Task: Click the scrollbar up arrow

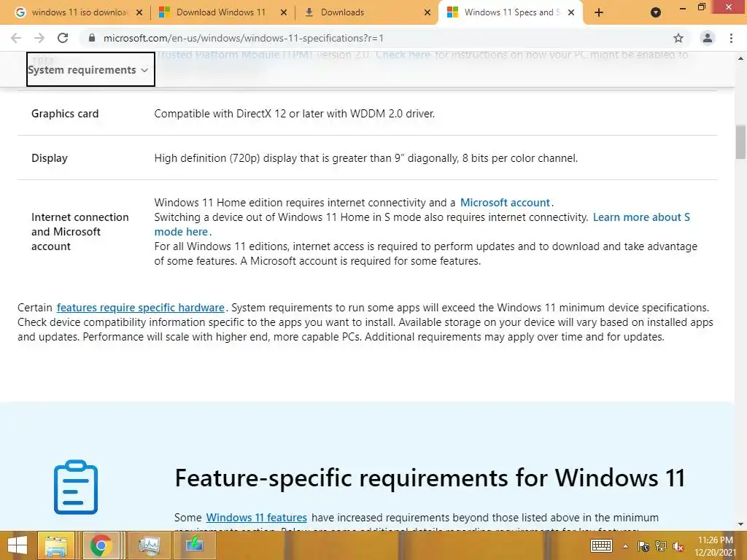Action: [x=740, y=58]
